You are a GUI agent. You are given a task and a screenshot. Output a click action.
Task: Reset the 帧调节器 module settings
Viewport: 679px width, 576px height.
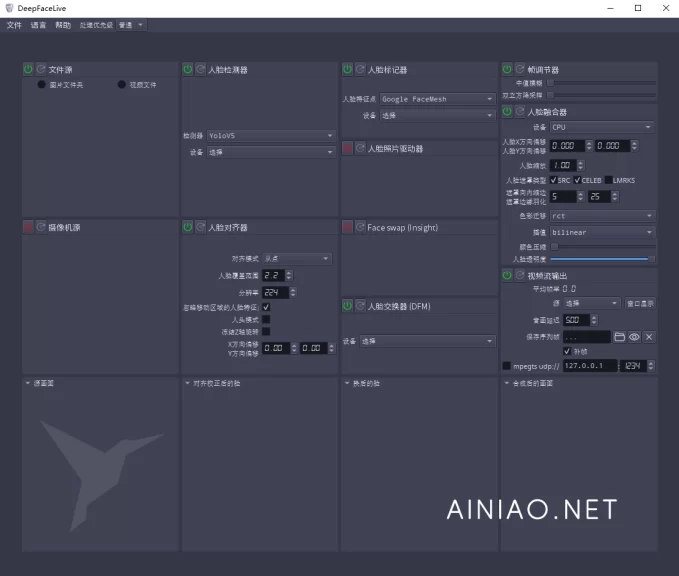(520, 69)
